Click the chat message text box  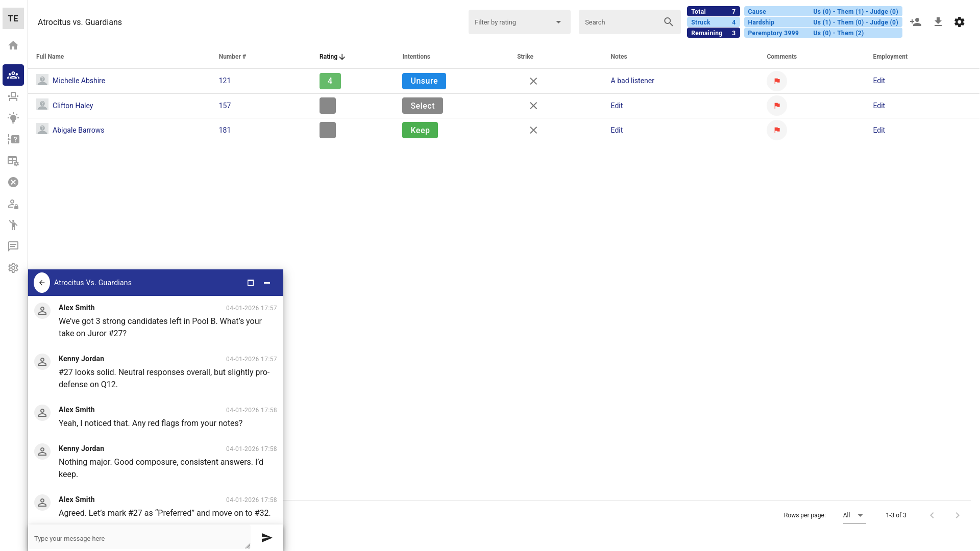click(139, 538)
